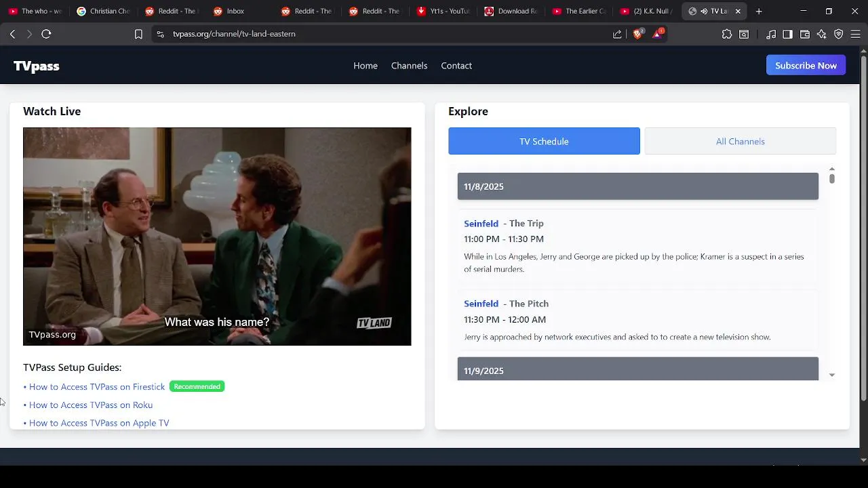Click the green Recommended badge
This screenshot has height=488, width=868.
click(x=197, y=386)
